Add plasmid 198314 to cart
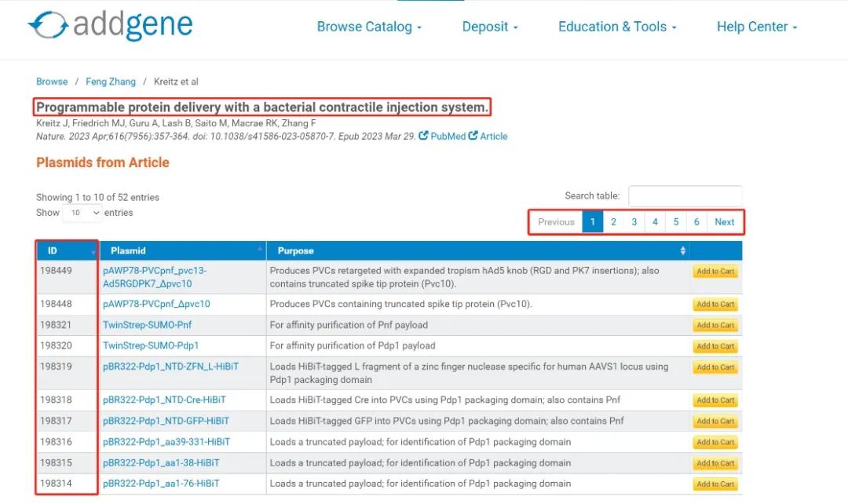This screenshot has height=504, width=848. pyautogui.click(x=715, y=484)
